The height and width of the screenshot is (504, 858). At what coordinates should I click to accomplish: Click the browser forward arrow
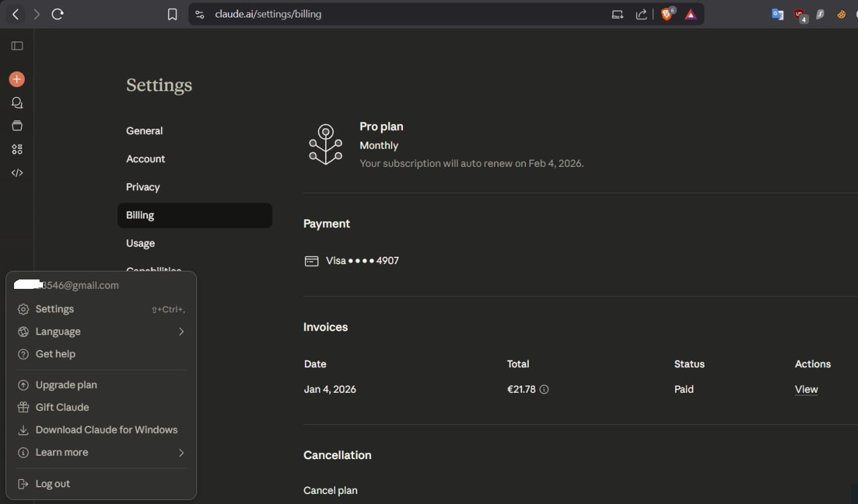point(36,14)
